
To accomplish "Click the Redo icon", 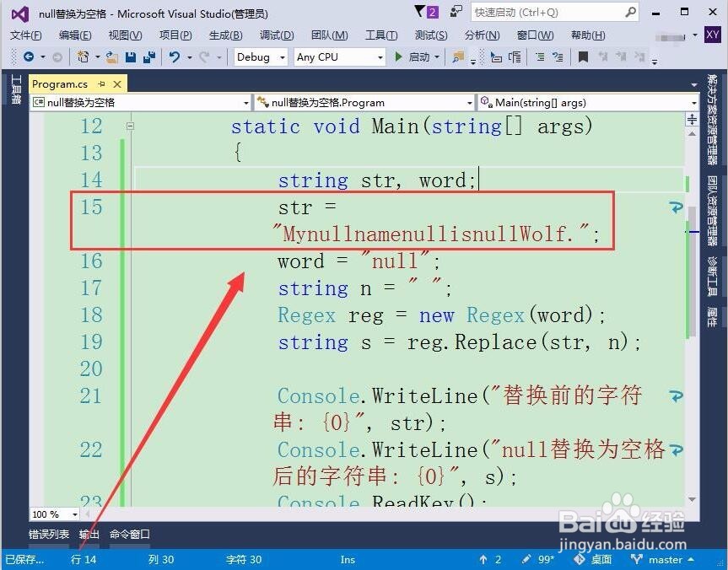I will [205, 56].
